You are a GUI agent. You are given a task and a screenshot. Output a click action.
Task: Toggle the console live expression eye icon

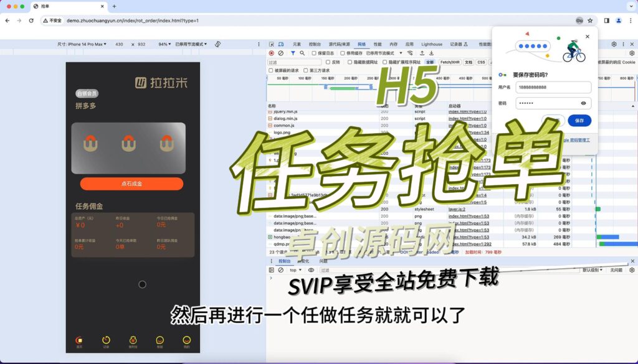(312, 270)
